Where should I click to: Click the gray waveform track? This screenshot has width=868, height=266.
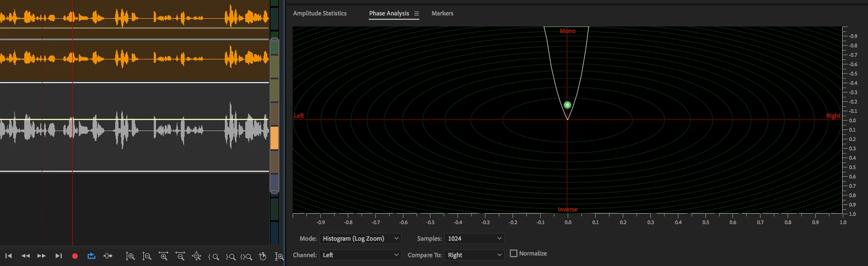point(134,130)
